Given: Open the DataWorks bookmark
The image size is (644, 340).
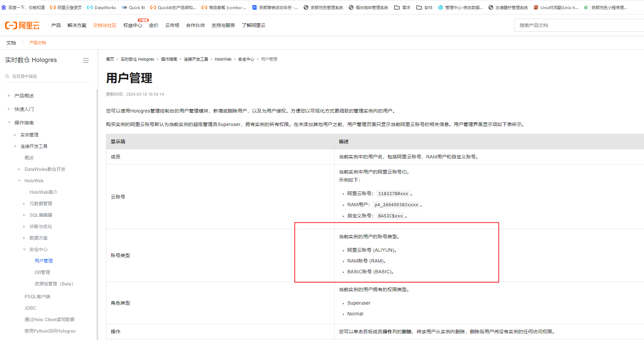Looking at the screenshot, I should tap(101, 7).
